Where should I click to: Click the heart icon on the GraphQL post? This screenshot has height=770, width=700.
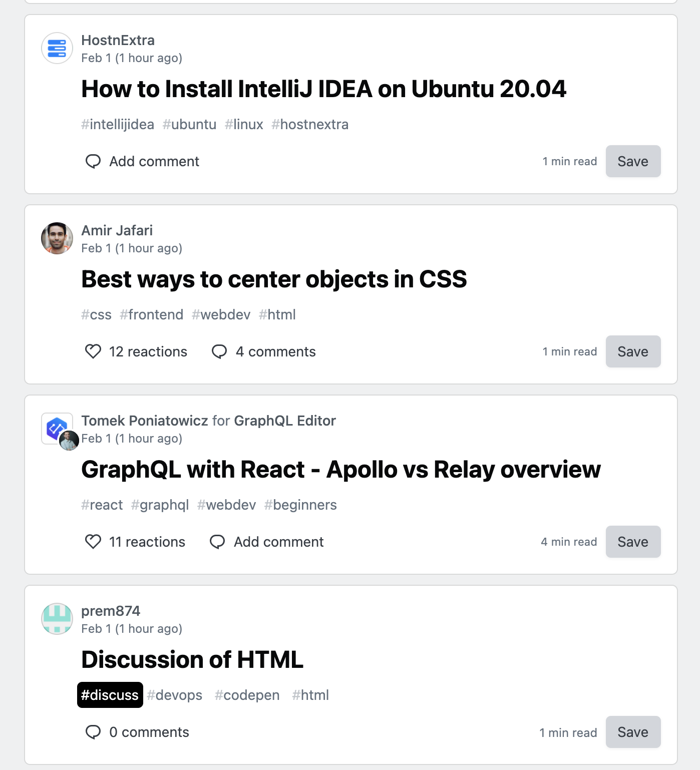93,542
